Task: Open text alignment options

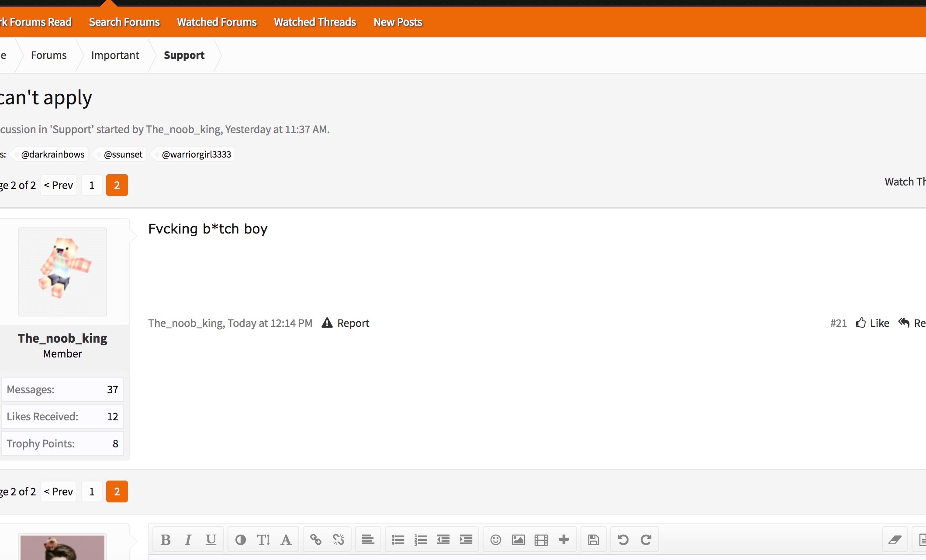Action: coord(368,540)
